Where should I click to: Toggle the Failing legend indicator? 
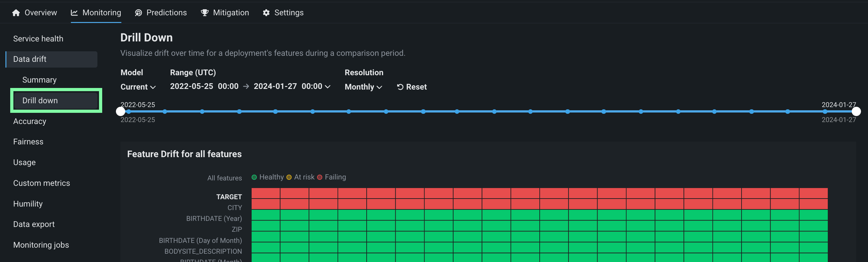(320, 177)
